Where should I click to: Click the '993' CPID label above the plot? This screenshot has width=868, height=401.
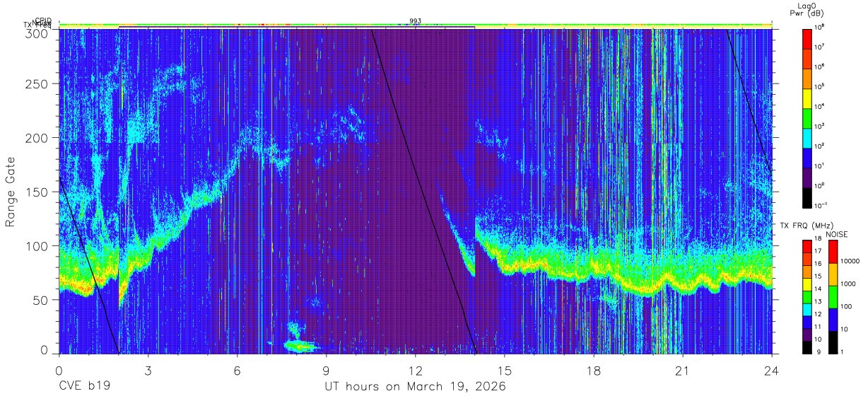(x=416, y=21)
